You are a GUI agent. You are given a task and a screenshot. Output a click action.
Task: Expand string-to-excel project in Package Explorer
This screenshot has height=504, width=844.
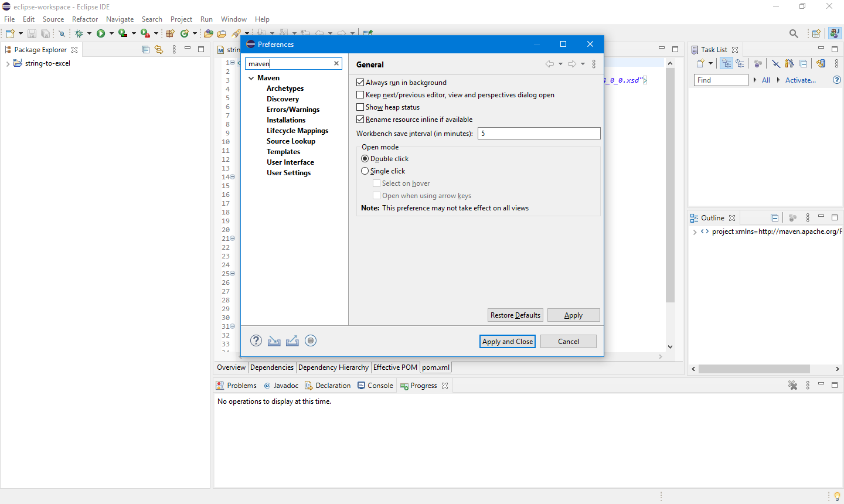(x=7, y=63)
